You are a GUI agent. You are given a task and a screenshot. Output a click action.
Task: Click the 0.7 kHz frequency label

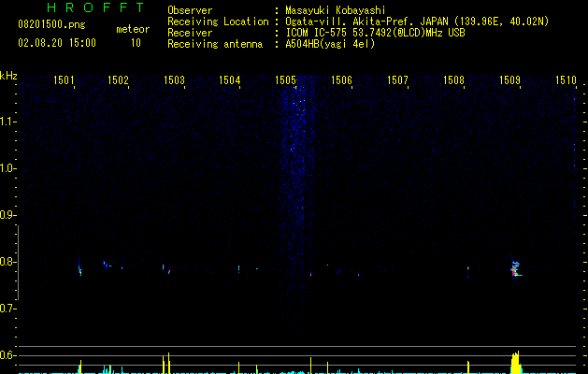pyautogui.click(x=7, y=309)
